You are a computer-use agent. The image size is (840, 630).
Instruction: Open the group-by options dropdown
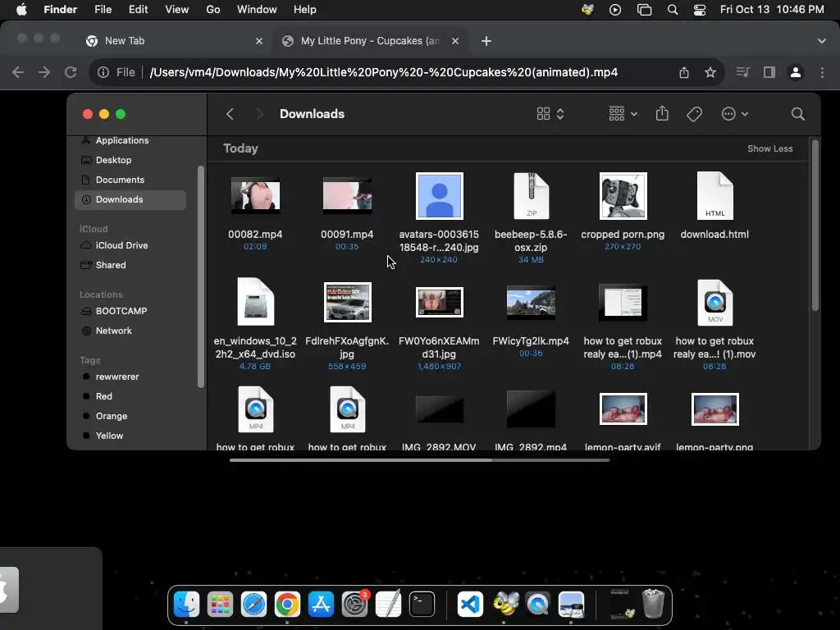click(x=623, y=114)
